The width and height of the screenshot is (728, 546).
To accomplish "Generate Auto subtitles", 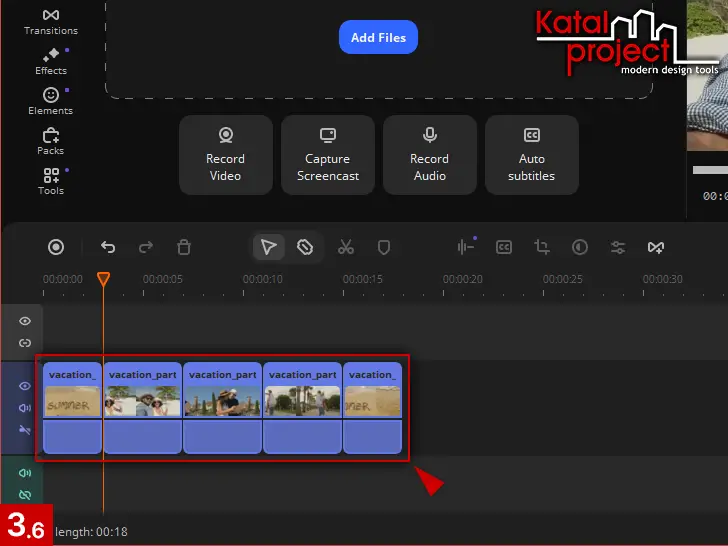I will tap(532, 154).
